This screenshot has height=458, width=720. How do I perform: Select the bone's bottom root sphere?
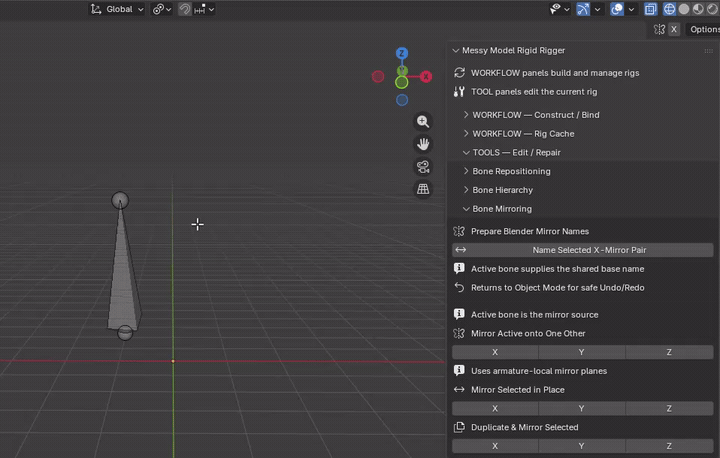[x=125, y=333]
